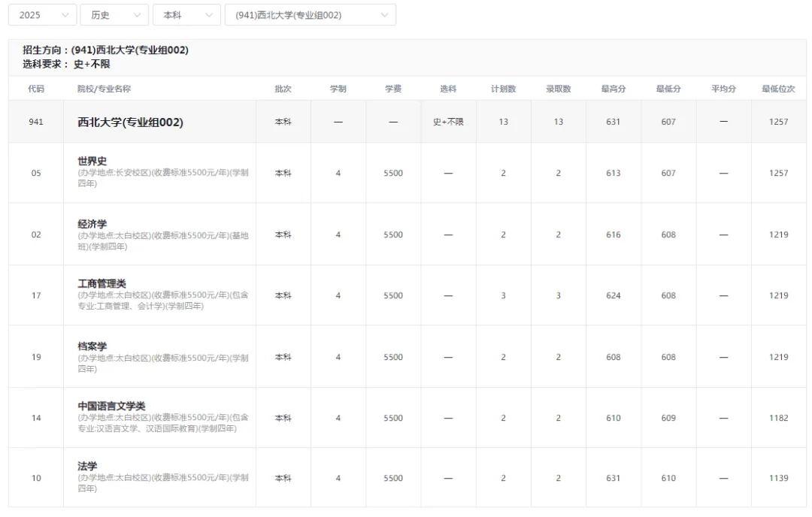Click the lowest score 610 for 法学
812x517 pixels.
click(668, 478)
